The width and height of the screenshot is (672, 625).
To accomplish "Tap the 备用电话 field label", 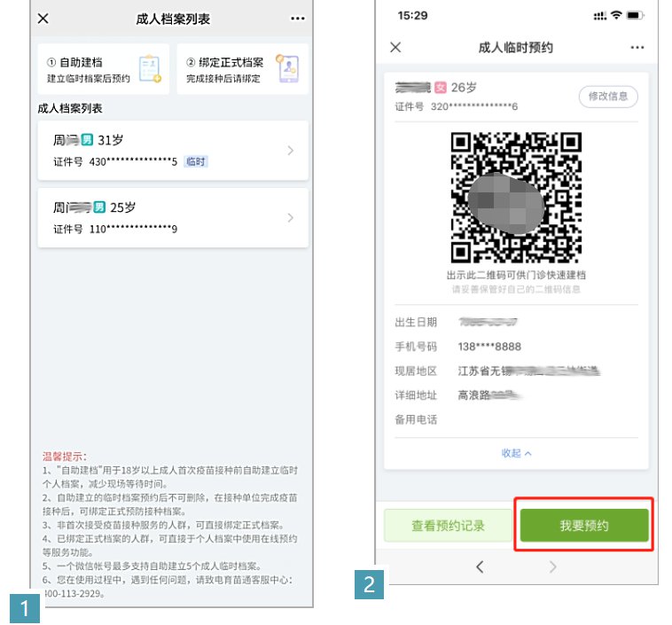I will [x=416, y=419].
